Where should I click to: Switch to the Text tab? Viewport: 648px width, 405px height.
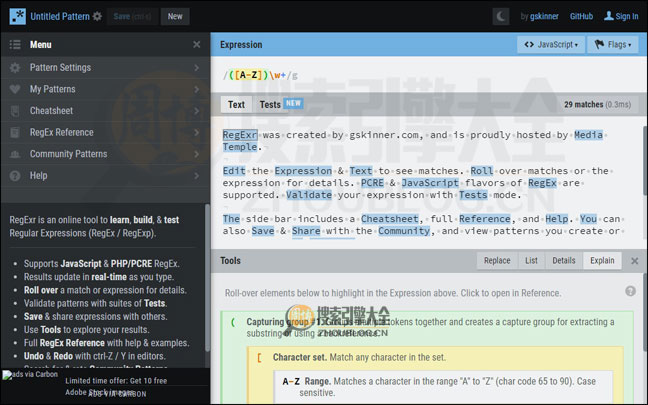[236, 105]
